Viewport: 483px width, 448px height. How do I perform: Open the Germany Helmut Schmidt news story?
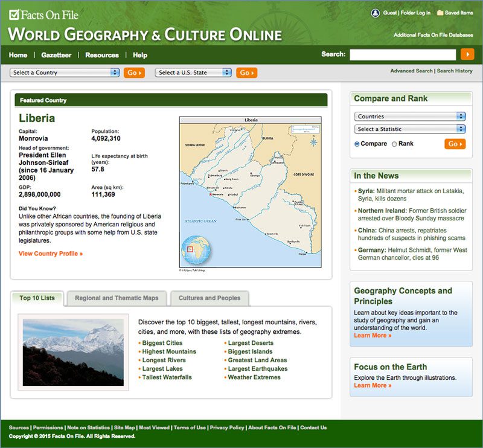pos(412,254)
